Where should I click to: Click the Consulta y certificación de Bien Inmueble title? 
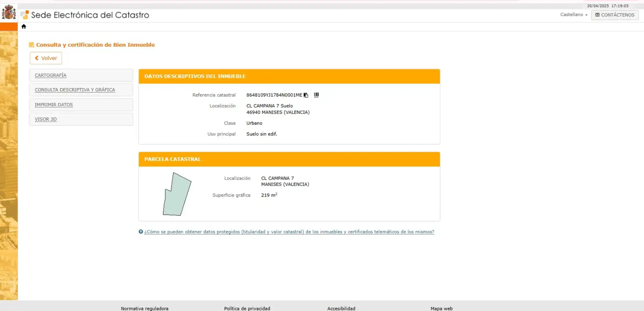pyautogui.click(x=95, y=45)
